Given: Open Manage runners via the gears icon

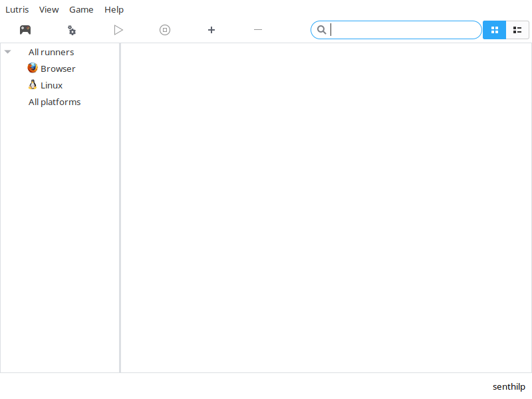Looking at the screenshot, I should coord(72,30).
